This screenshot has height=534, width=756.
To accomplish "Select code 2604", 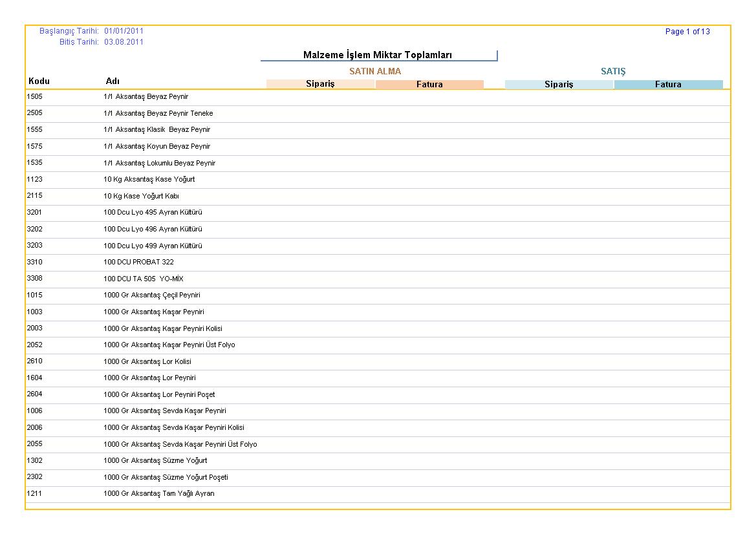I will click(35, 394).
